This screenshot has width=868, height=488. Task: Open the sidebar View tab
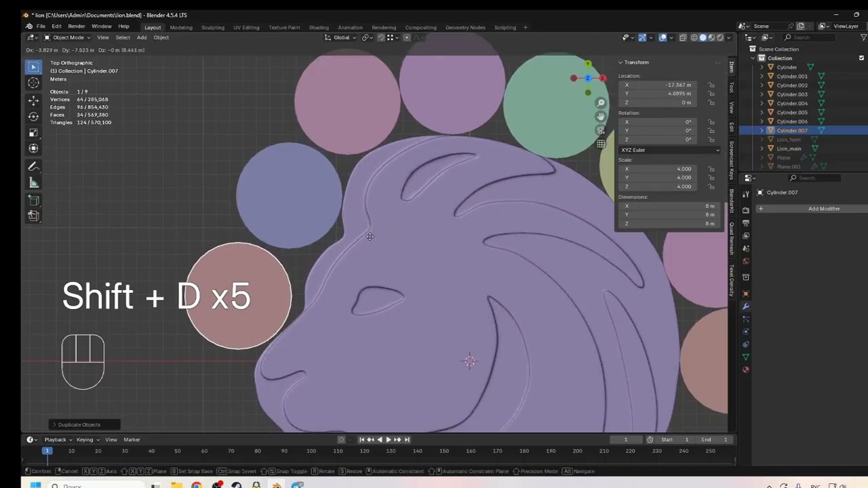pyautogui.click(x=731, y=107)
